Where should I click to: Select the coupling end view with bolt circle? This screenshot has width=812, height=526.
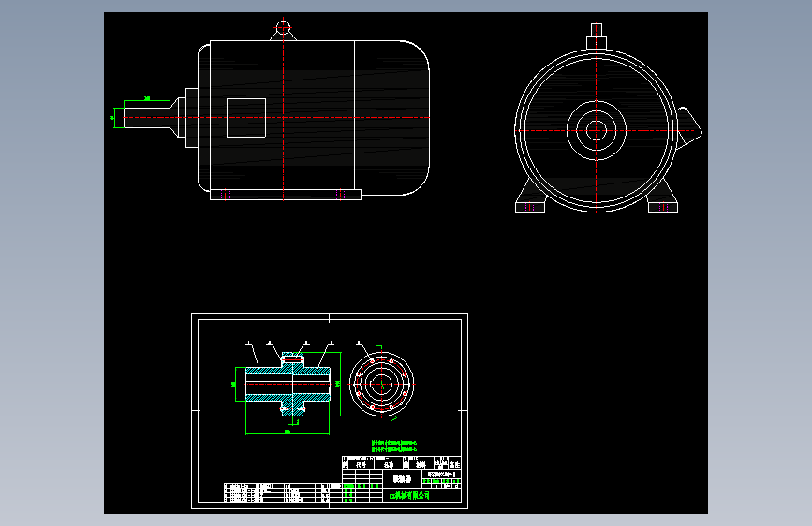click(382, 384)
